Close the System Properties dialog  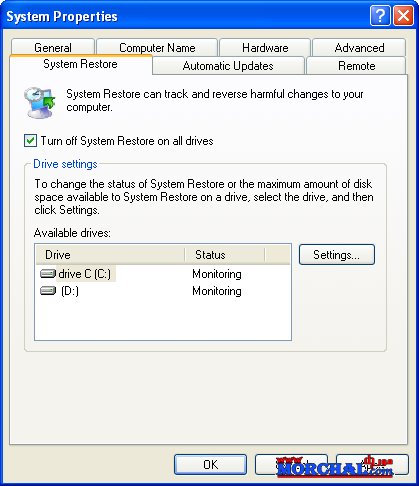(x=403, y=16)
